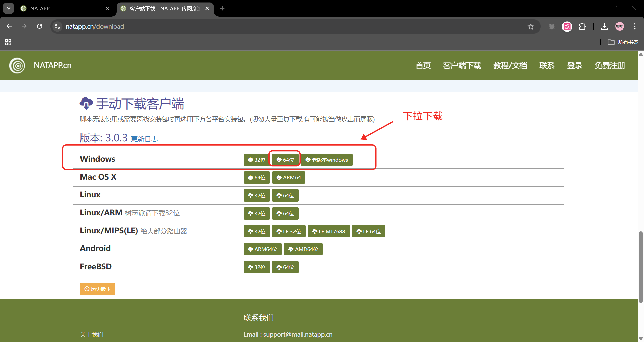Open 教程/文档 in the navigation

(510, 65)
